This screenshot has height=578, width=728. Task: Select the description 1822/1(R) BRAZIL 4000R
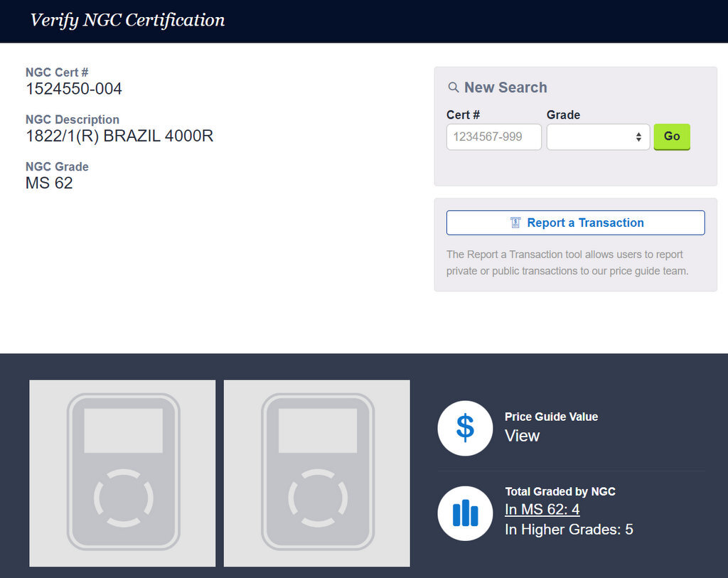119,136
